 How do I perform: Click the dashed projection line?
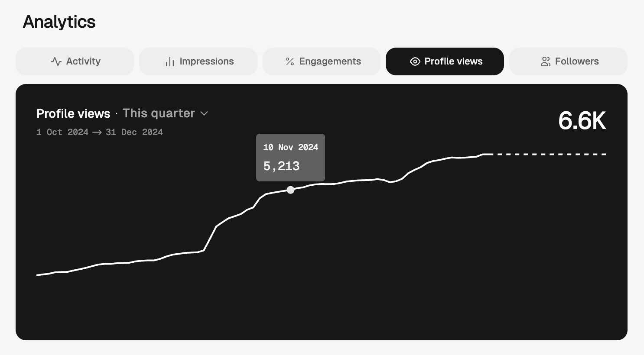(x=550, y=154)
